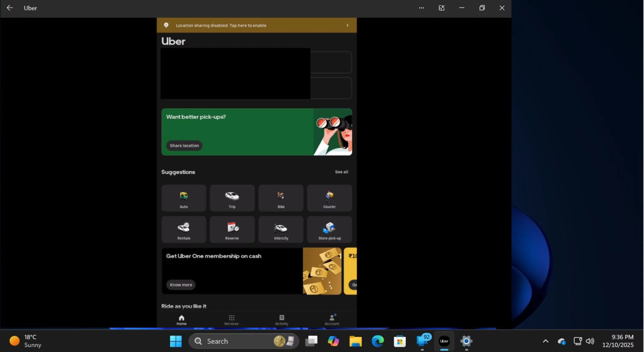Go to the Account tab
Image resolution: width=644 pixels, height=352 pixels.
point(332,320)
